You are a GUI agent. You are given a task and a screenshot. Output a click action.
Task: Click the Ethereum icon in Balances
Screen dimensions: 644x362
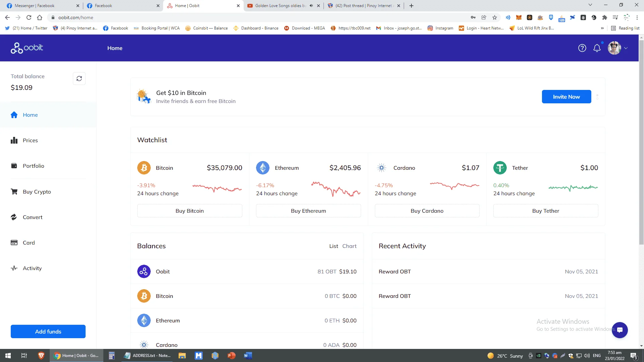coord(144,320)
